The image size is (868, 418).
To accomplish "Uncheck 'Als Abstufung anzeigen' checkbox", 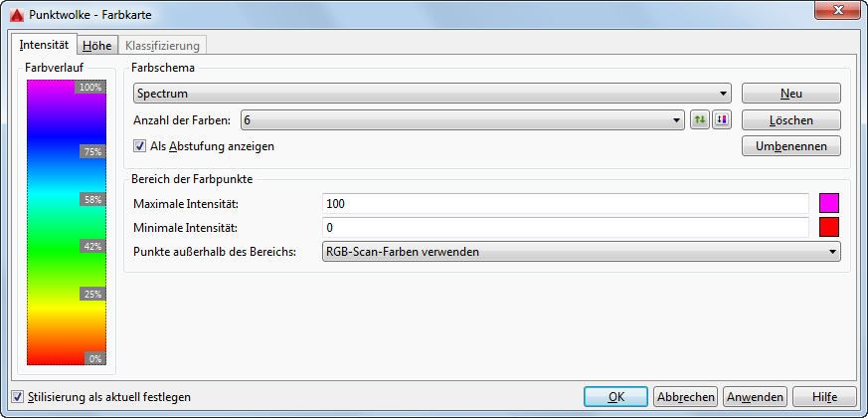I will click(x=139, y=146).
